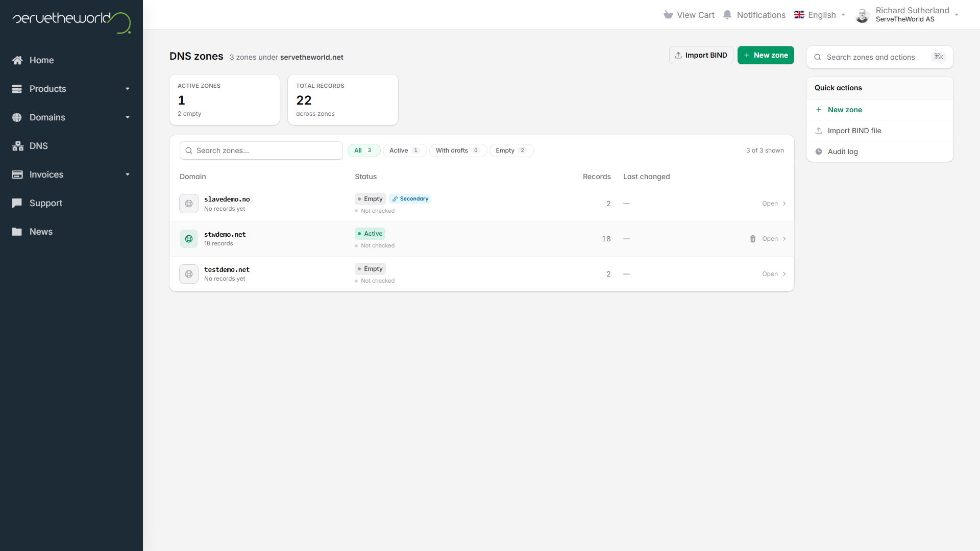
Task: Click the magnifier icon in Search zones and actions
Action: coord(818,57)
